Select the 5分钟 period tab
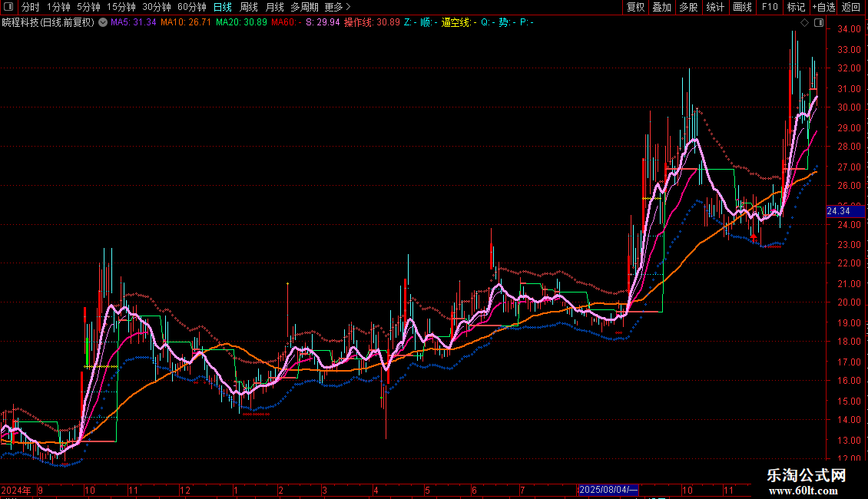 click(x=88, y=7)
